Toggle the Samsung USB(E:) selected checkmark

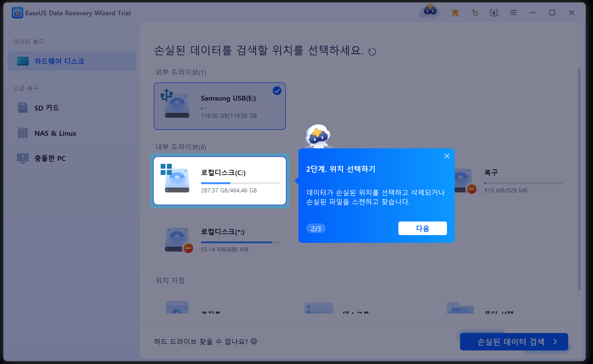[x=277, y=91]
